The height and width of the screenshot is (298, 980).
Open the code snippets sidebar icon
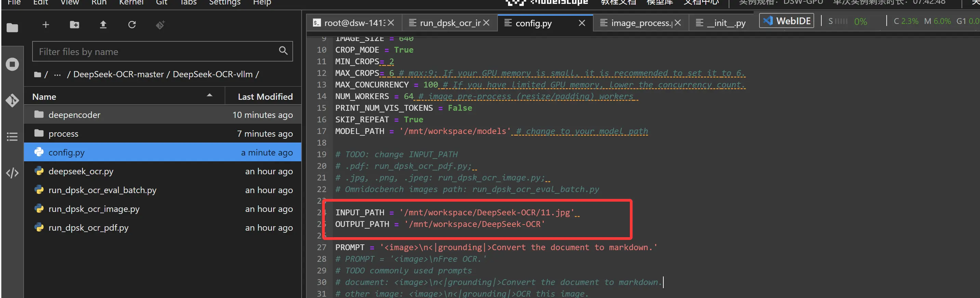(x=12, y=173)
